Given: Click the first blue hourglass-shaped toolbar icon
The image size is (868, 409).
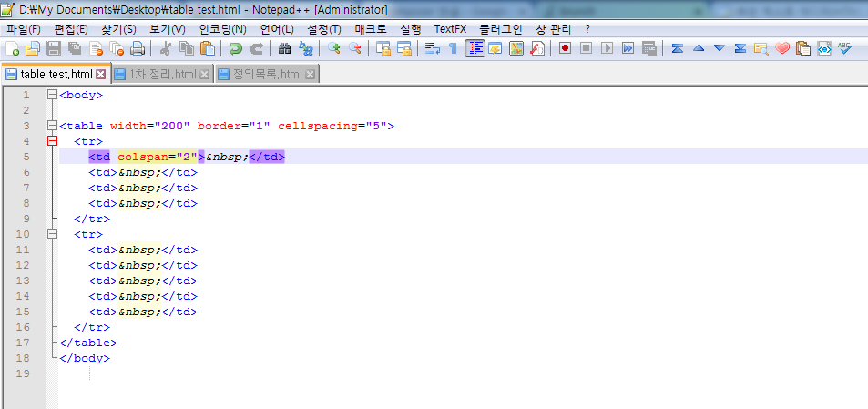Looking at the screenshot, I should (677, 48).
